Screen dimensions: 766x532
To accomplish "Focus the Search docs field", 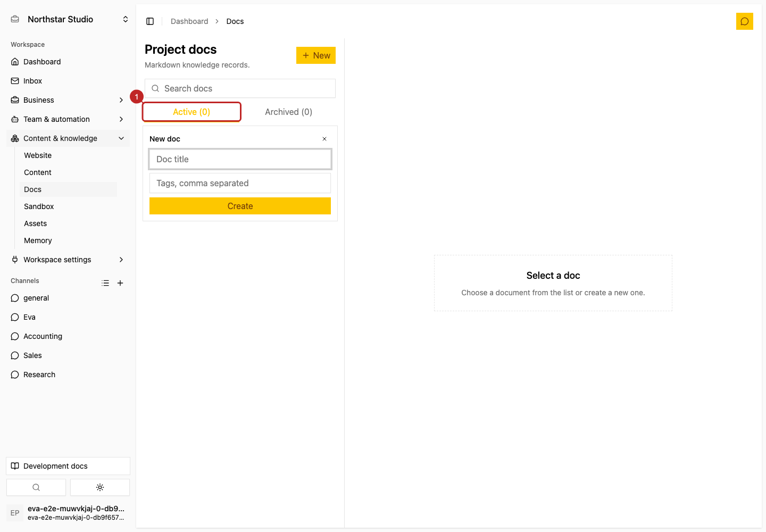I will (240, 88).
